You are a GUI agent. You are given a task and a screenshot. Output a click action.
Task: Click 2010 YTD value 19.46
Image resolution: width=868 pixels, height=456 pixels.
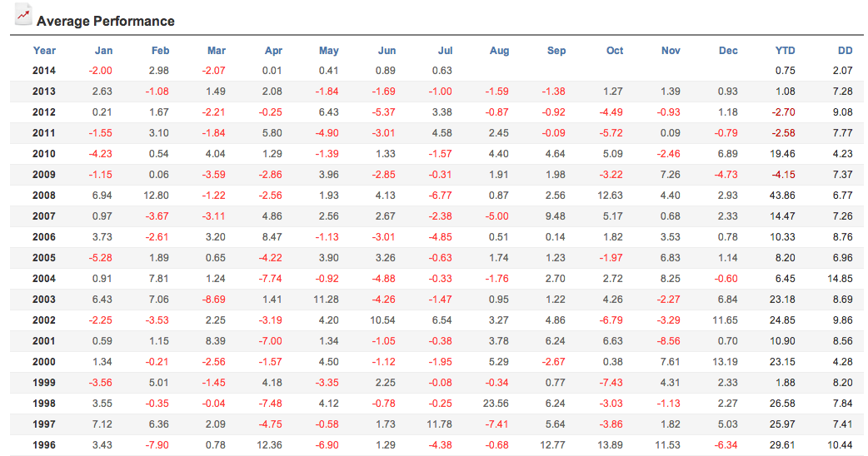pyautogui.click(x=782, y=154)
